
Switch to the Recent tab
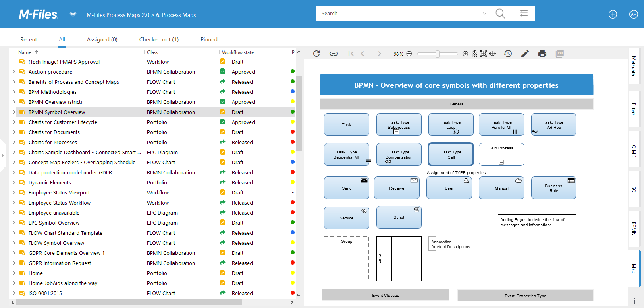(x=29, y=39)
